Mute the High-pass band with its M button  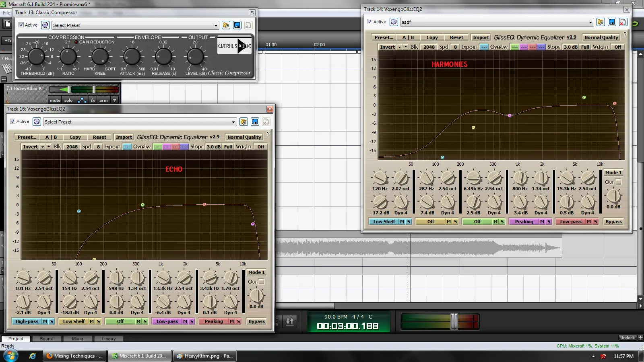(45, 321)
